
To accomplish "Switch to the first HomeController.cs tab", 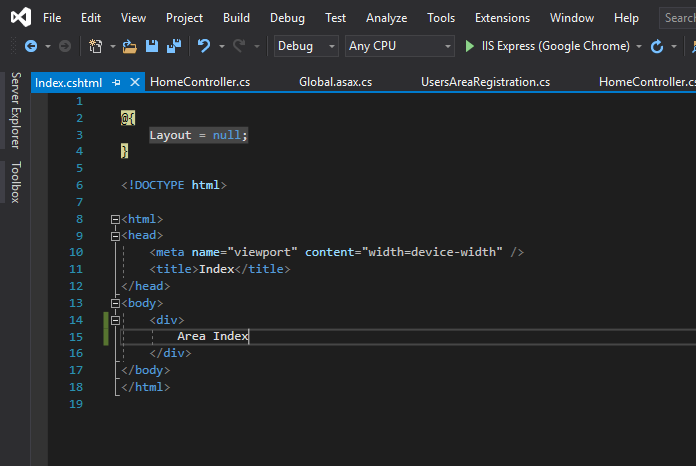I will (200, 82).
